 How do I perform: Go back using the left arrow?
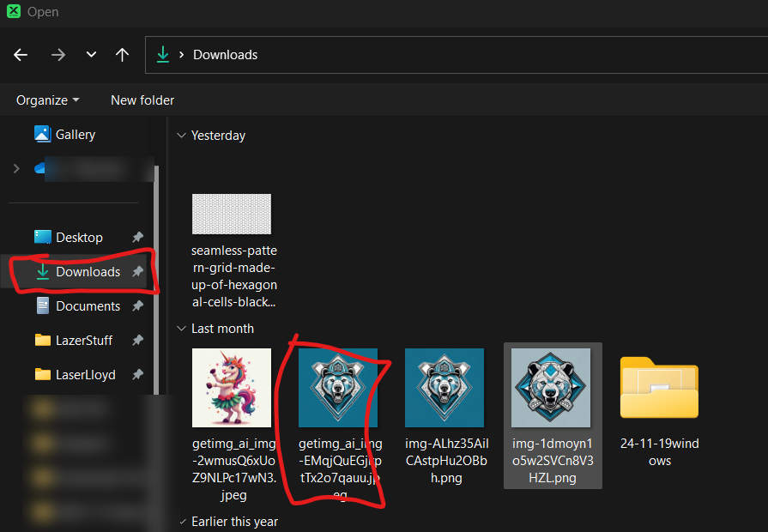(x=21, y=55)
